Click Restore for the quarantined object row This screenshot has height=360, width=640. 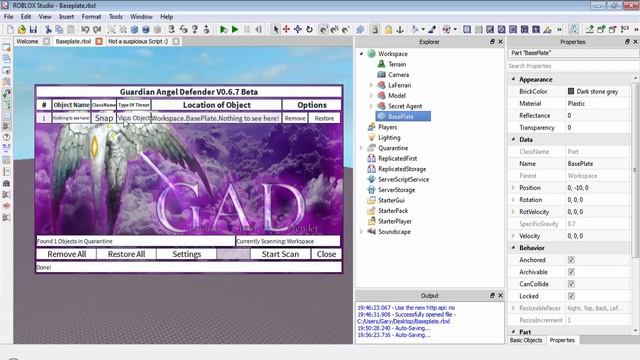tap(324, 118)
